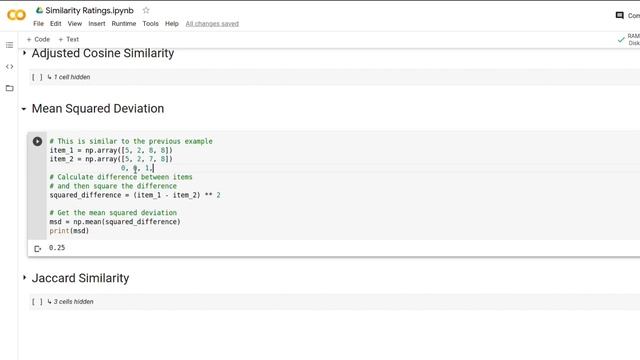Image resolution: width=640 pixels, height=360 pixels.
Task: Click the connected checkmark next to RAM
Action: point(621,40)
